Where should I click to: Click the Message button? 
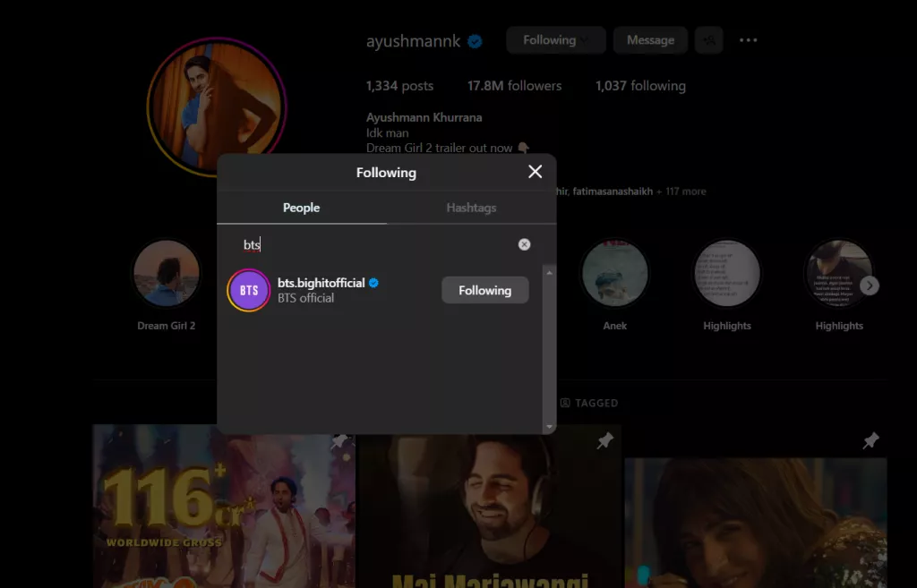click(x=650, y=39)
